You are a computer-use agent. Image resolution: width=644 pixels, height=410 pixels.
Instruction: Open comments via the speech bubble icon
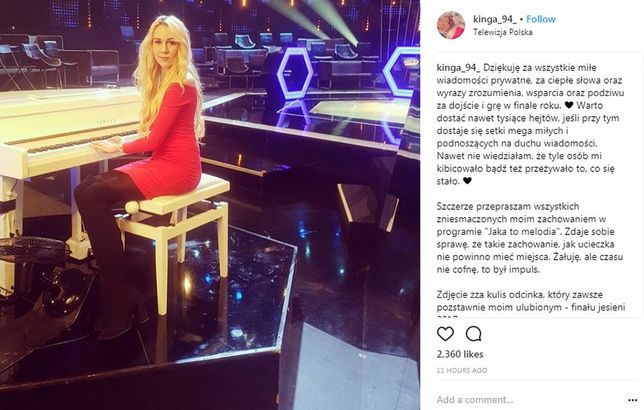pyautogui.click(x=473, y=334)
